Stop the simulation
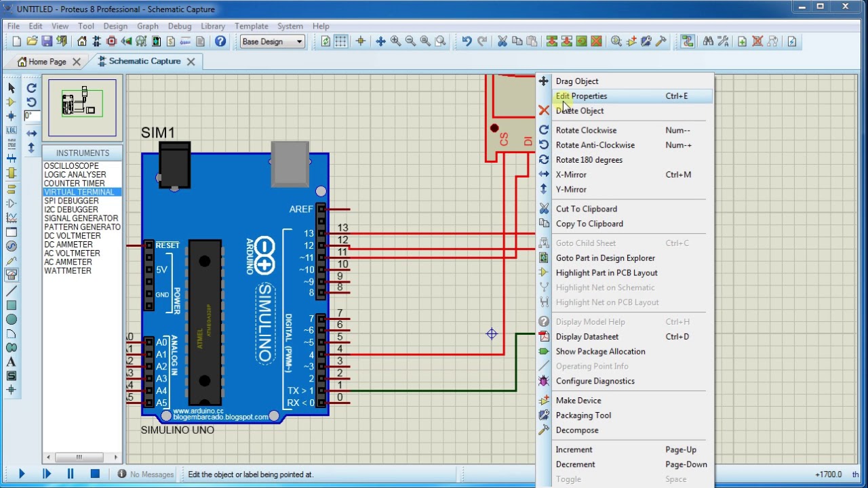The height and width of the screenshot is (488, 868). [95, 474]
